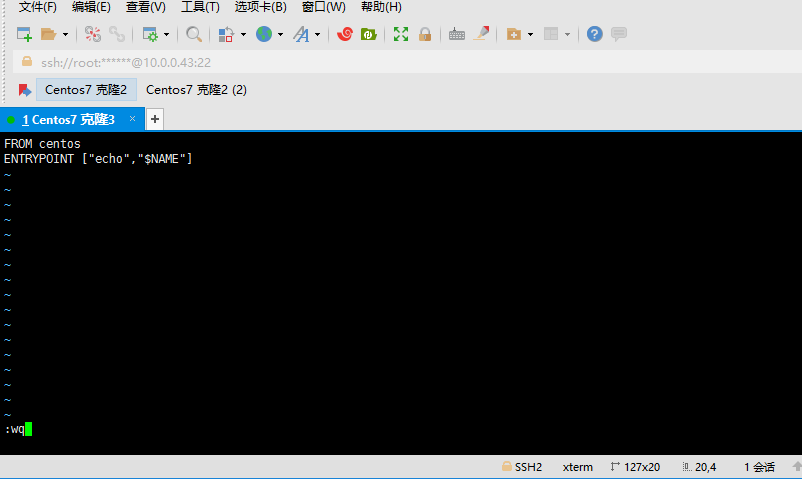Click the :wq command line
The width and height of the screenshot is (802, 479).
pos(18,429)
